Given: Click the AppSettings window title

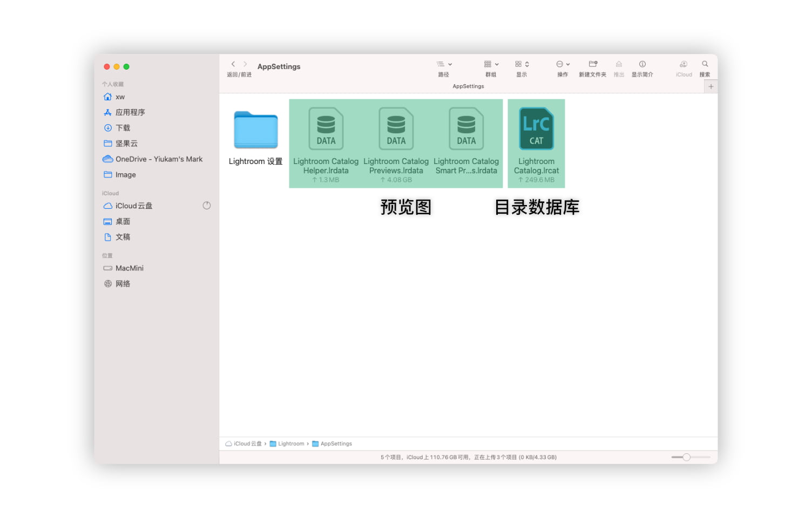Looking at the screenshot, I should [279, 66].
